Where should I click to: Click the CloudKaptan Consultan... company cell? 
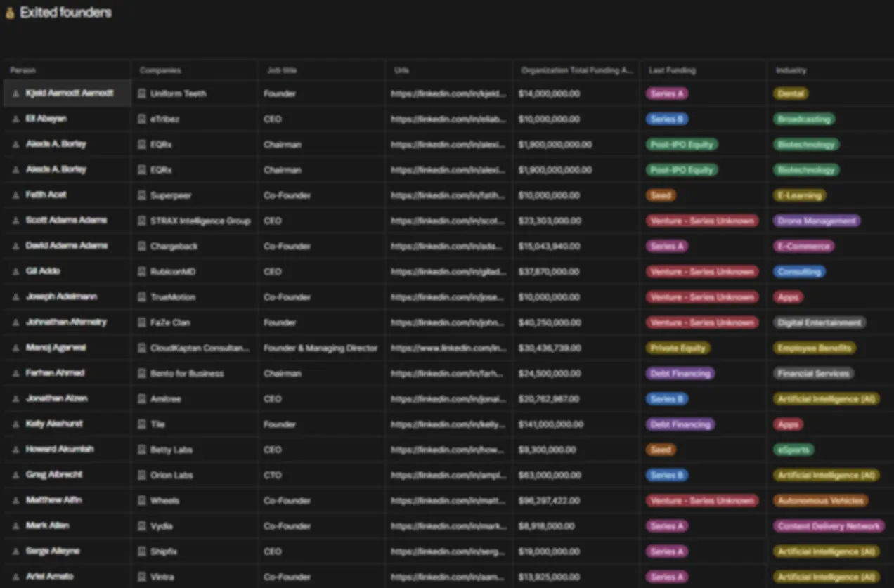pyautogui.click(x=195, y=348)
